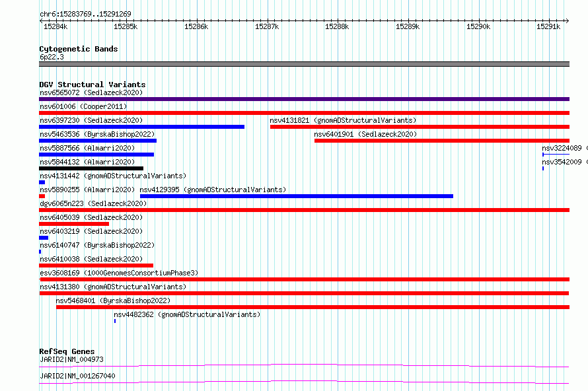
Task: Open gene JARID2|NM_004973 label
Action: click(71, 359)
